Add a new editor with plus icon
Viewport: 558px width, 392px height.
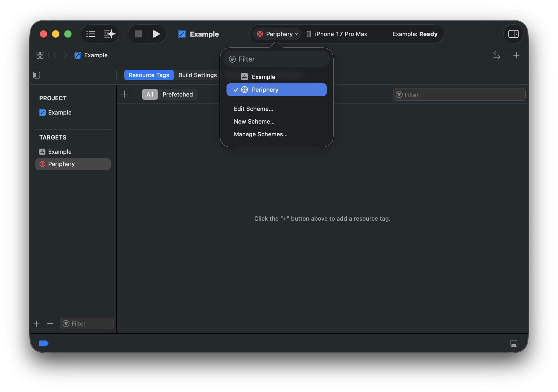click(516, 55)
